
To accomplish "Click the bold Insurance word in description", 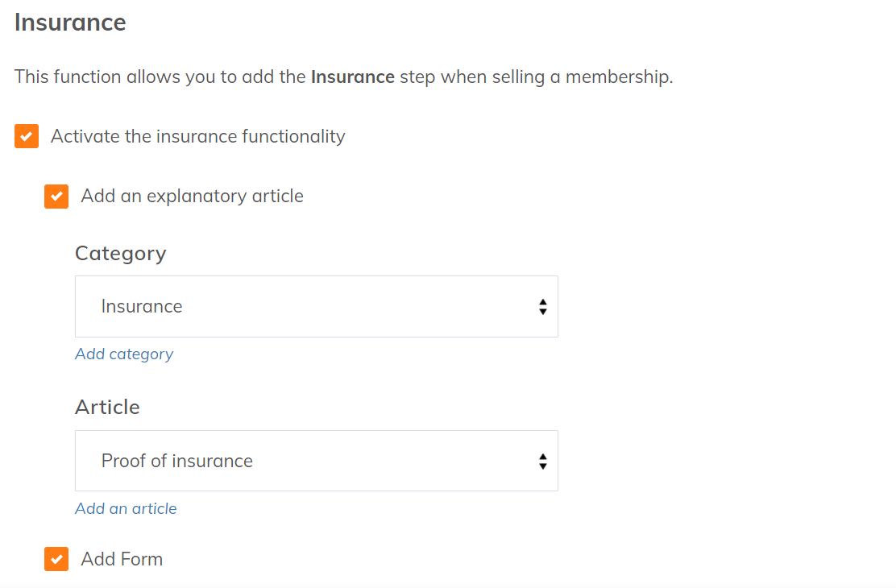I will tap(352, 77).
